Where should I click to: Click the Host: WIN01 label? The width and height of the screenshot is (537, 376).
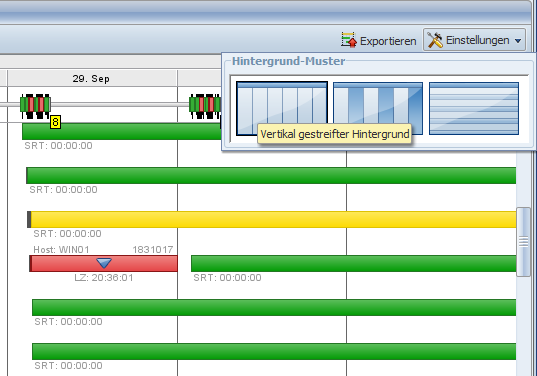(61, 250)
